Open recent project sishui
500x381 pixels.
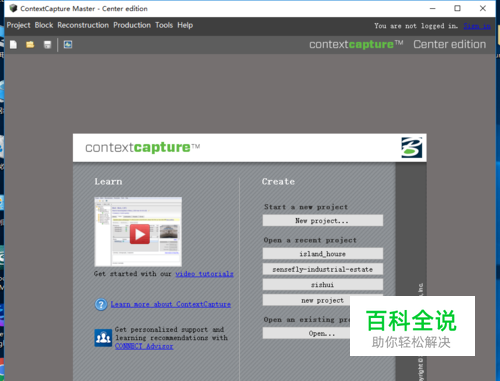(x=323, y=285)
